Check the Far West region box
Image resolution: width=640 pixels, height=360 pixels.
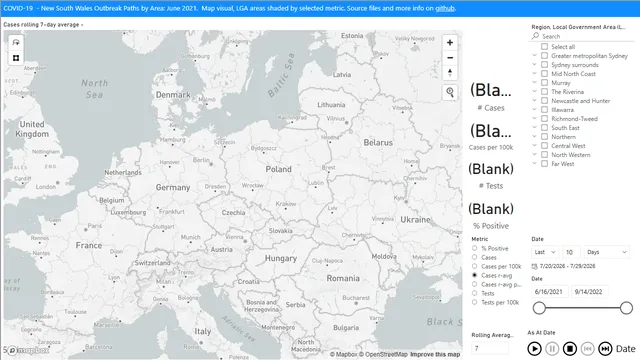click(x=544, y=163)
